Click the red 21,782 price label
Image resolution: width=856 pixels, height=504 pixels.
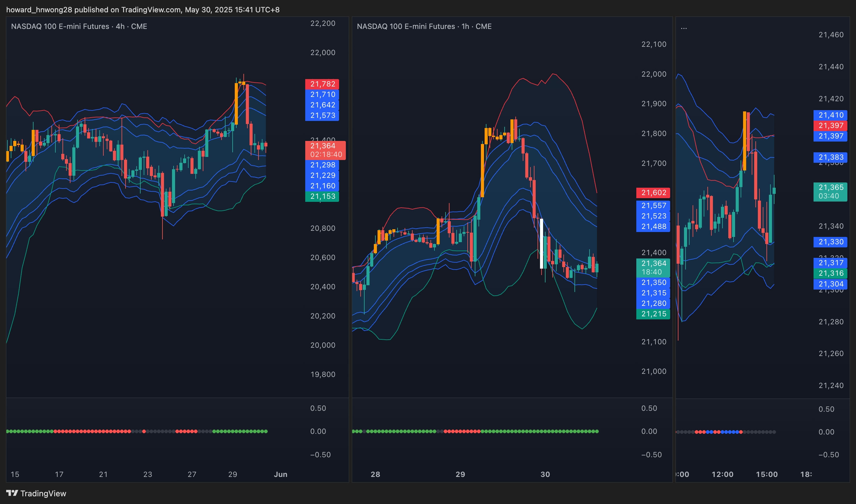pos(322,84)
